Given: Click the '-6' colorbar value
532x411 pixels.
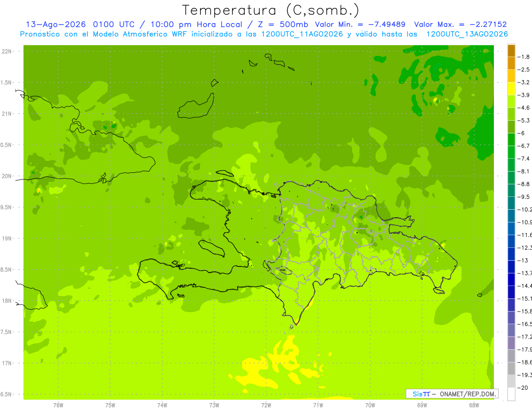Looking at the screenshot, I should pyautogui.click(x=522, y=133).
